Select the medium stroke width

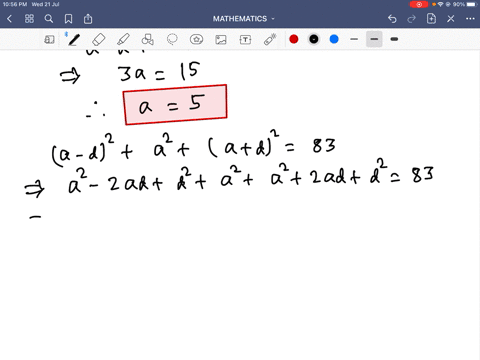pyautogui.click(x=374, y=39)
